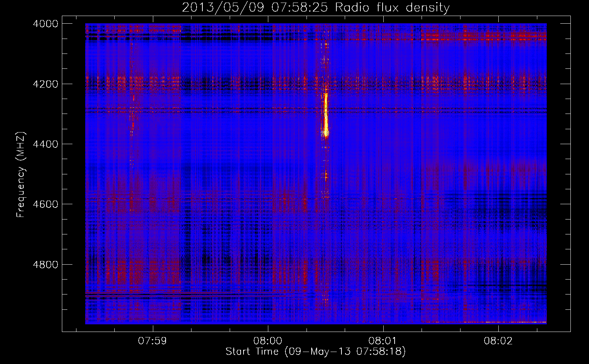Click the Frequency (MHZ) axis title
Screen dimensions: 589x364
pos(21,174)
